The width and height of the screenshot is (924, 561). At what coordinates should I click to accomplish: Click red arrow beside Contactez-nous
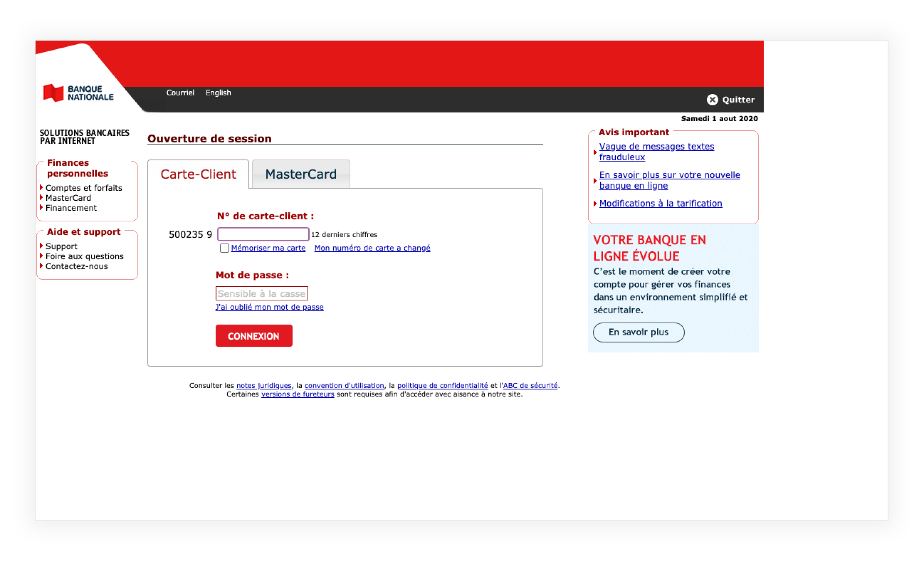tap(41, 266)
